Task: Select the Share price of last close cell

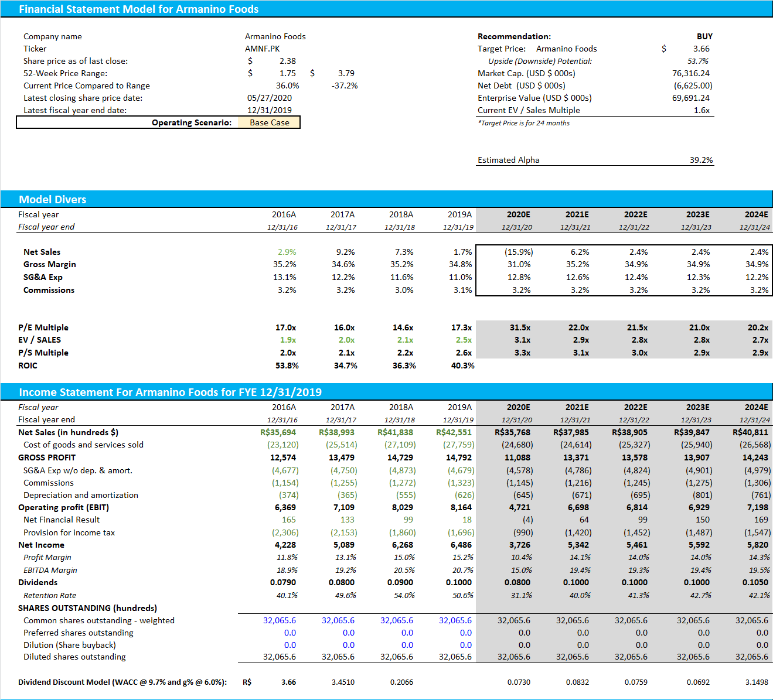Action: (288, 60)
